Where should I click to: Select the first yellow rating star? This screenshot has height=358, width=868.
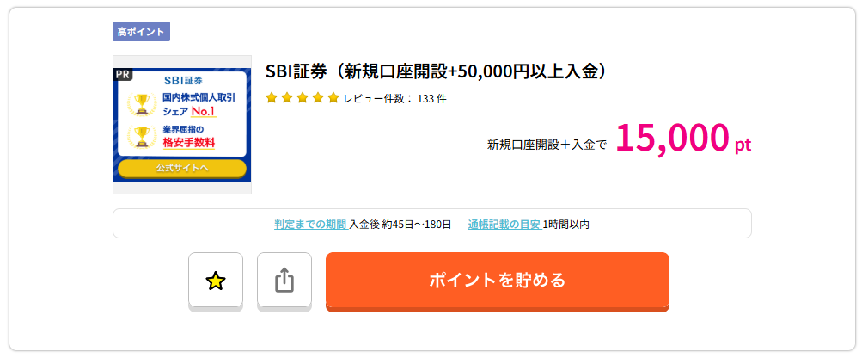272,99
